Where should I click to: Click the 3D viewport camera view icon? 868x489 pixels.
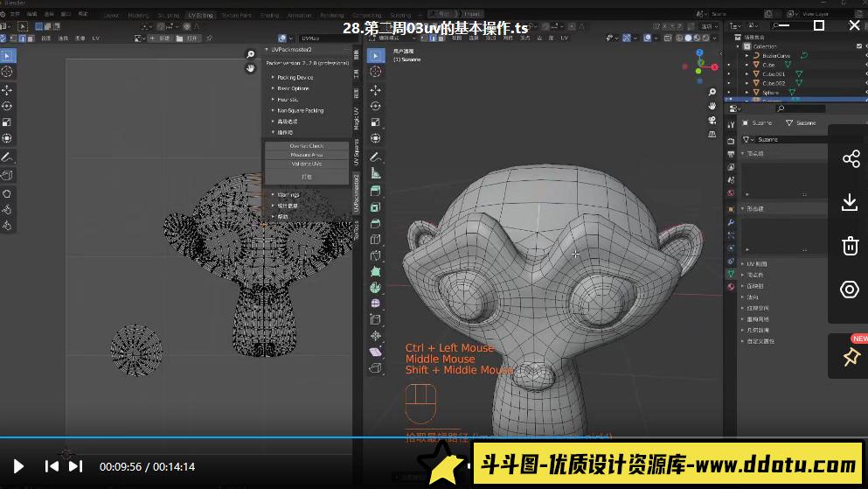[x=712, y=120]
